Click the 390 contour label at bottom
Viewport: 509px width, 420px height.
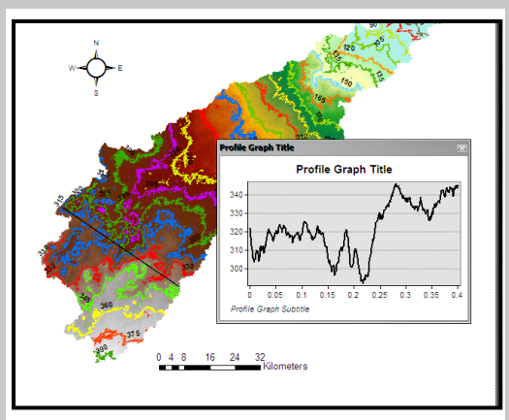[x=101, y=349]
